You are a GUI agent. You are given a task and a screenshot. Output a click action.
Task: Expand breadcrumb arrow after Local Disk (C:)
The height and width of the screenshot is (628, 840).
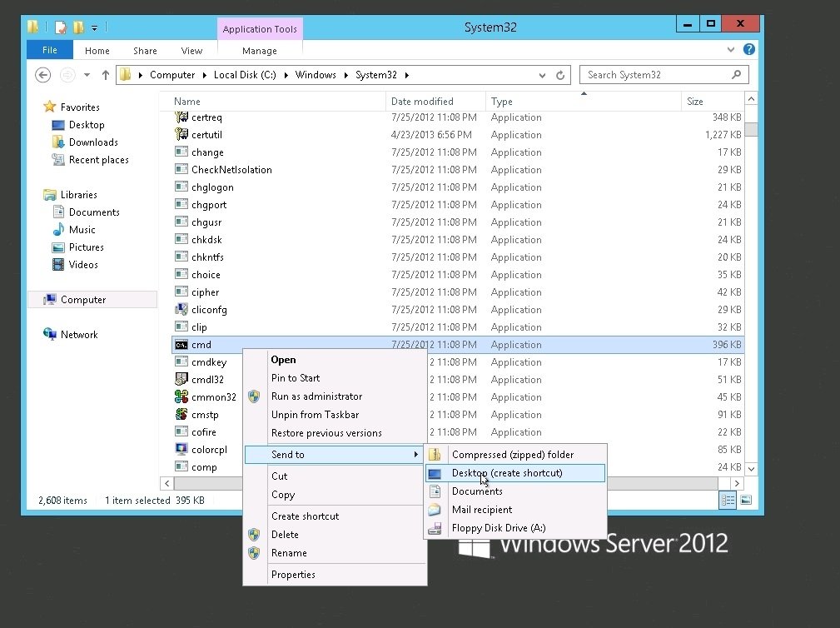[286, 75]
